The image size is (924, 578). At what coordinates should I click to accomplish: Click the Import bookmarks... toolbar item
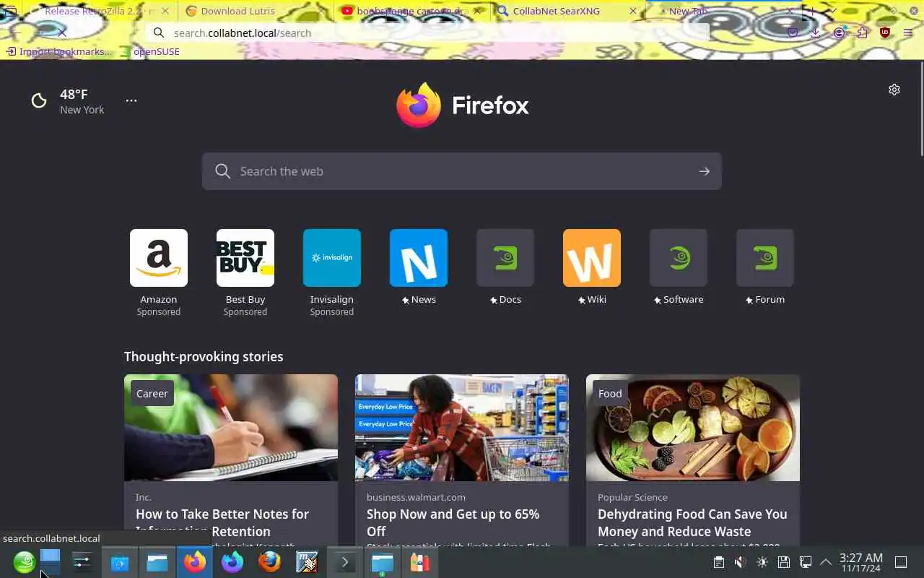tap(58, 51)
